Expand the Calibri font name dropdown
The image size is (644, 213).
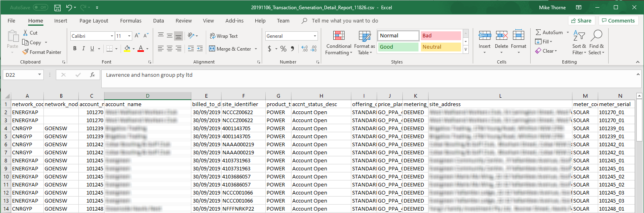click(x=112, y=36)
